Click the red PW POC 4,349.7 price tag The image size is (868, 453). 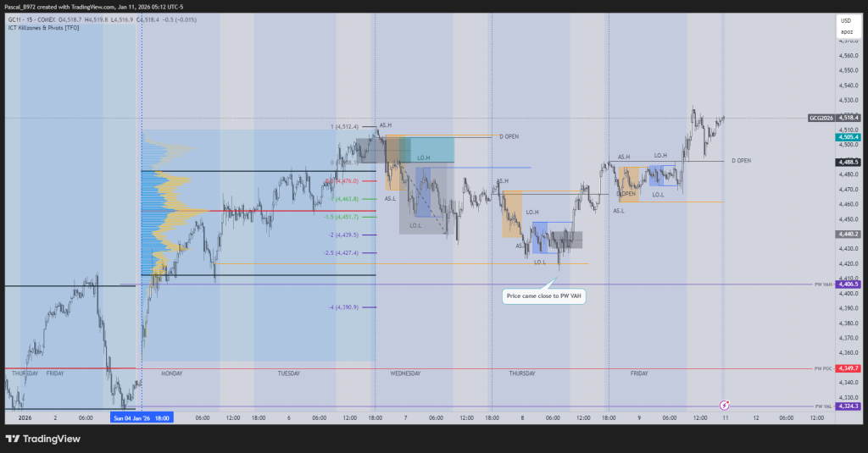click(x=848, y=368)
